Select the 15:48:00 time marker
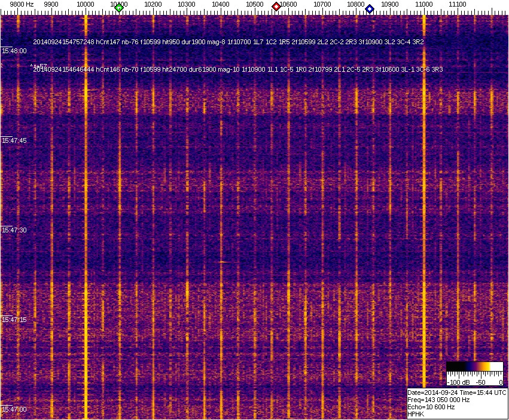 pos(14,51)
